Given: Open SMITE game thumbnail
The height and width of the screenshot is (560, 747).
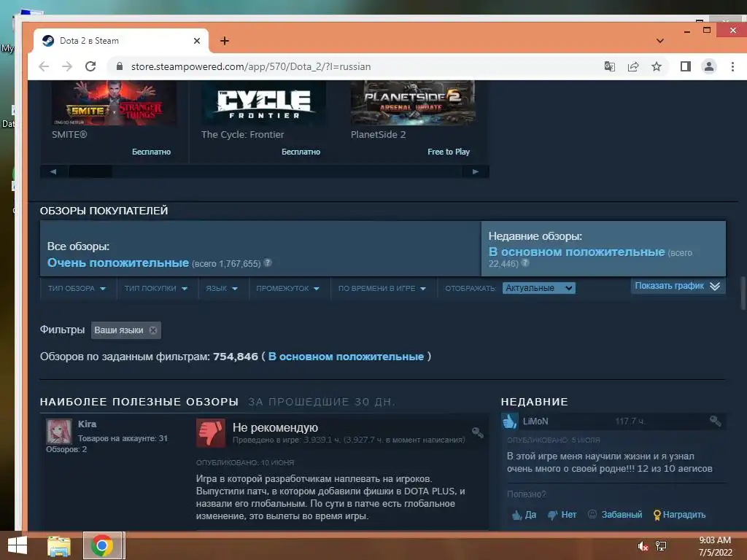Looking at the screenshot, I should 114,103.
